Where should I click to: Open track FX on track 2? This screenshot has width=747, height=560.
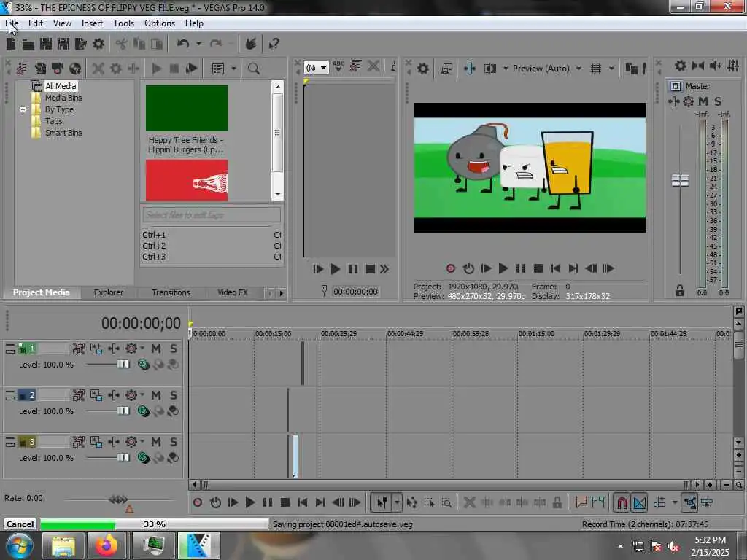click(x=114, y=395)
